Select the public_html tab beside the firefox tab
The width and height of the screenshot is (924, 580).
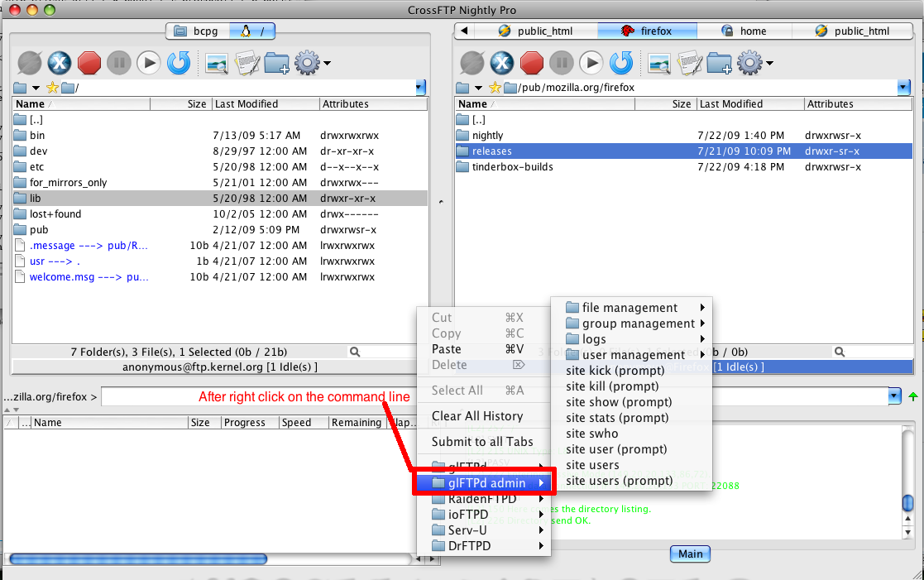click(536, 31)
